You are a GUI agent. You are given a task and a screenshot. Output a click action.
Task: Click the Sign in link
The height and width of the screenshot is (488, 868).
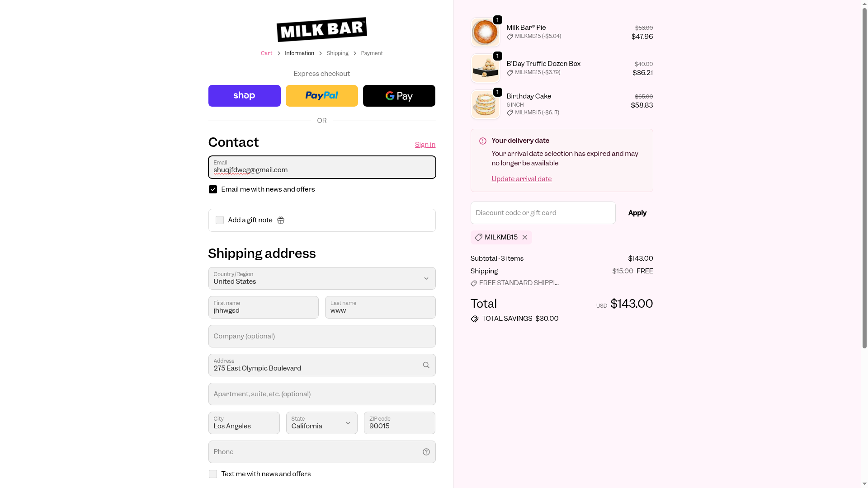[425, 145]
